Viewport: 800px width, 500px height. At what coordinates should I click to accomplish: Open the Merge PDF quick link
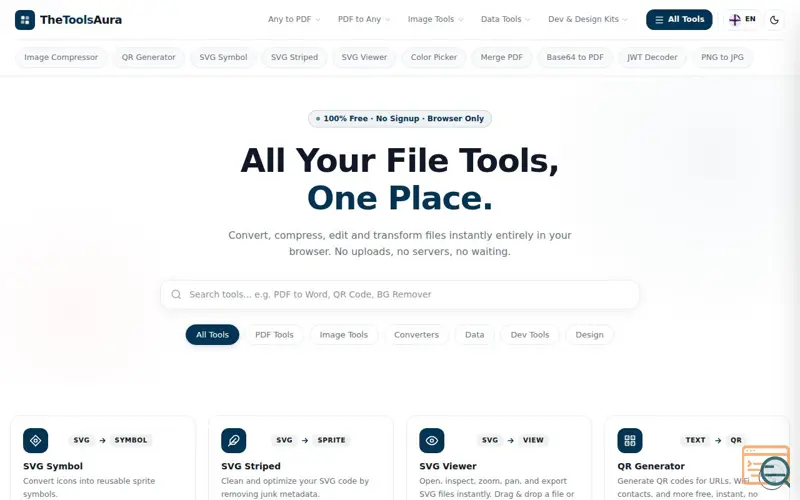point(502,57)
